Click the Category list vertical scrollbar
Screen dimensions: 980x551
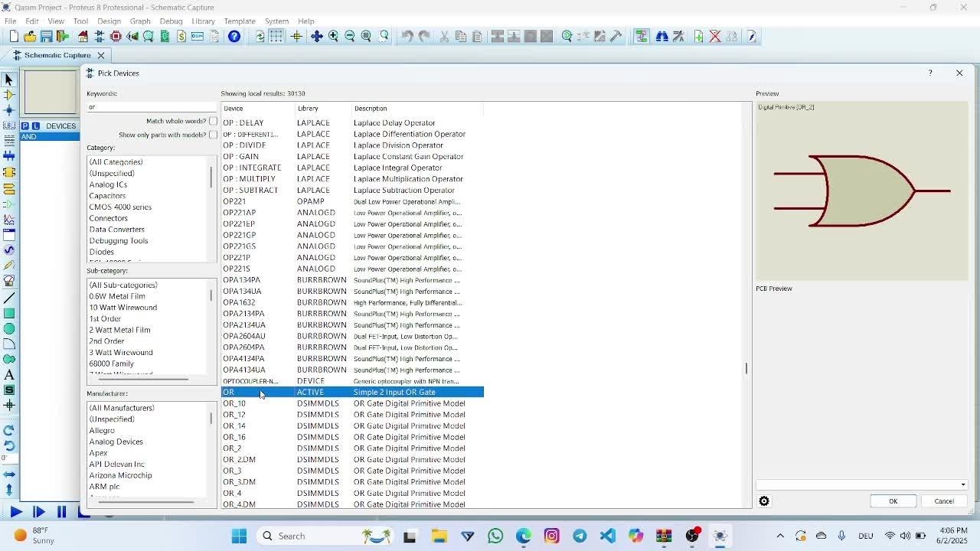click(x=211, y=177)
